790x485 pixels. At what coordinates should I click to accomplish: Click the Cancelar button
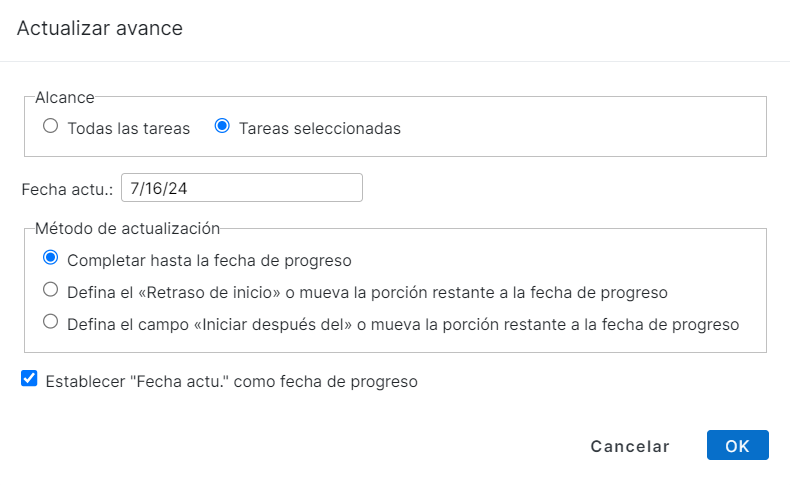[630, 446]
